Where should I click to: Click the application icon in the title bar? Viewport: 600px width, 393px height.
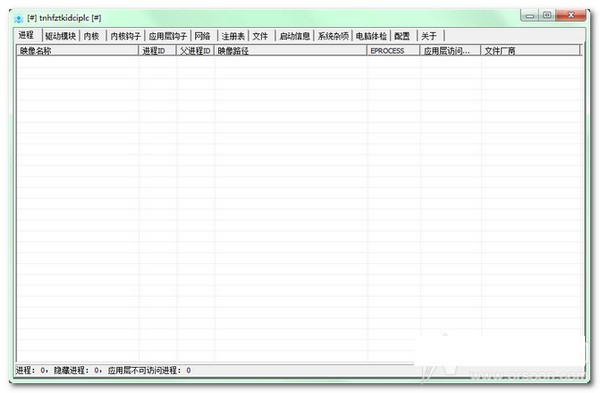[x=18, y=18]
